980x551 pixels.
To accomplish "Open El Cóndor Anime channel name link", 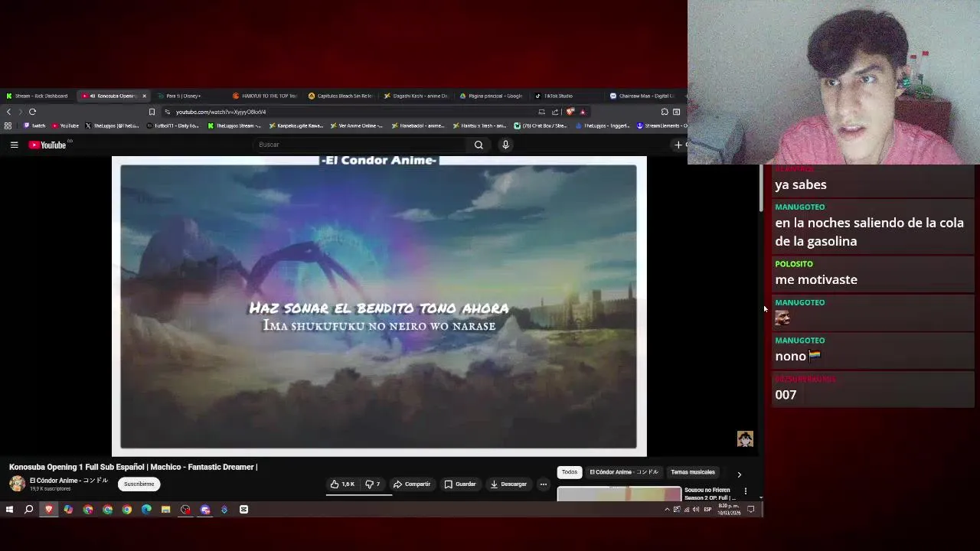I will click(69, 481).
